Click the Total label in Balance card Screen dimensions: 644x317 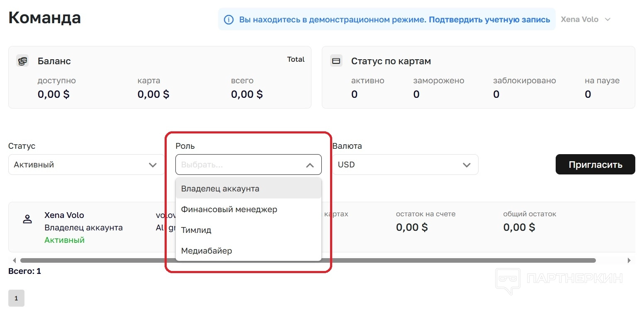point(296,60)
